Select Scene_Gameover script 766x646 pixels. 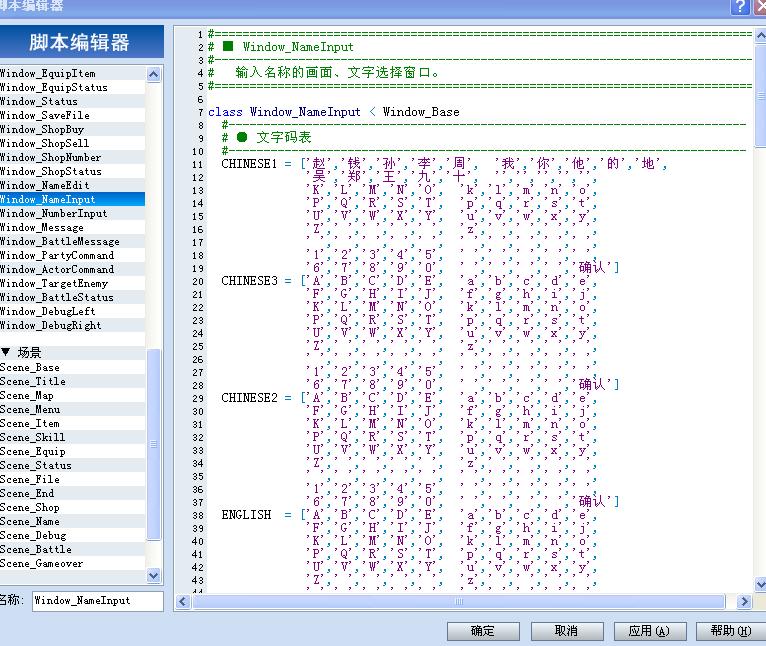click(x=72, y=563)
